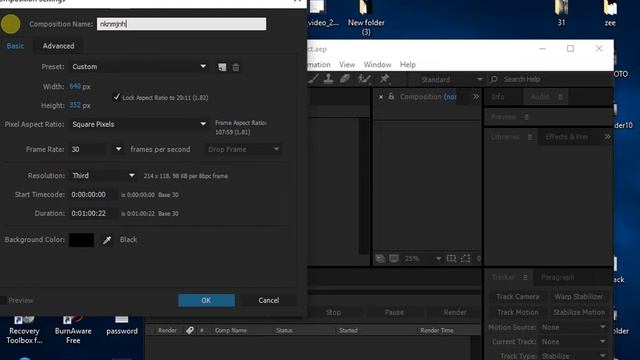
Task: Save the custom preset in Composition Settings
Action: [x=222, y=67]
